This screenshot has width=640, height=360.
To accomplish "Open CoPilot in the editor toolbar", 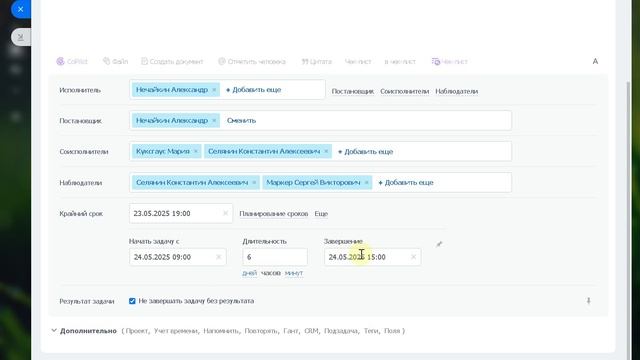I will coord(72,62).
